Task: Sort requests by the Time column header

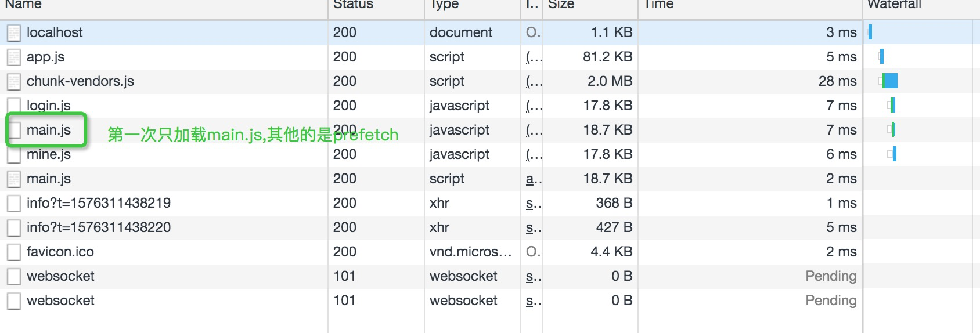Action: (x=659, y=5)
